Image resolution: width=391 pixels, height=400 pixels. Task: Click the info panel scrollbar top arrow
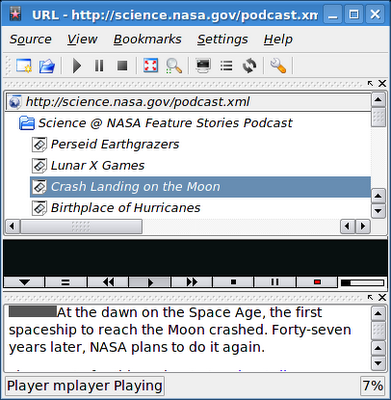pos(378,314)
